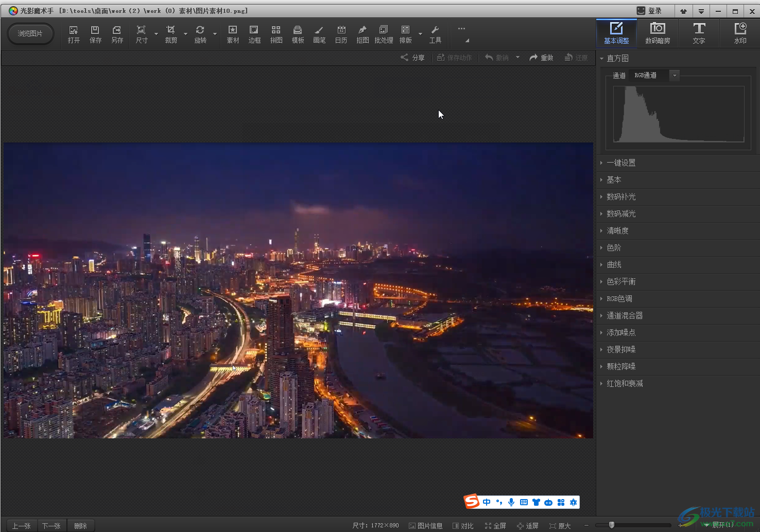Image resolution: width=760 pixels, height=532 pixels.
Task: Switch to the 文字 (Text) tab
Action: point(699,33)
